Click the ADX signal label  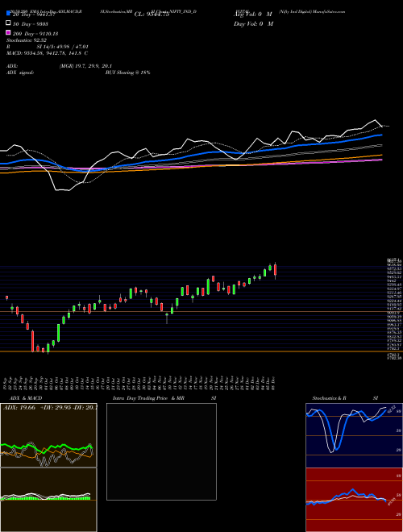point(20,73)
